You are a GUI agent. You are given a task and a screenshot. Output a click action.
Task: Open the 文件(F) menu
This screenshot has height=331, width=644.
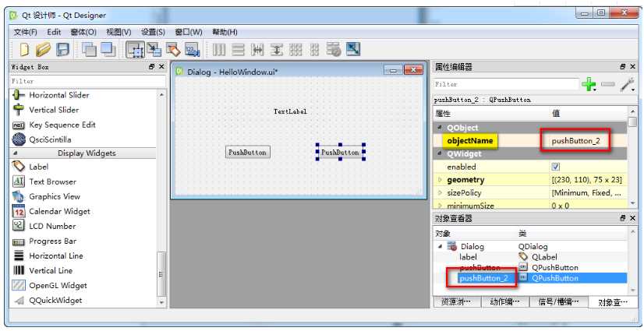26,32
